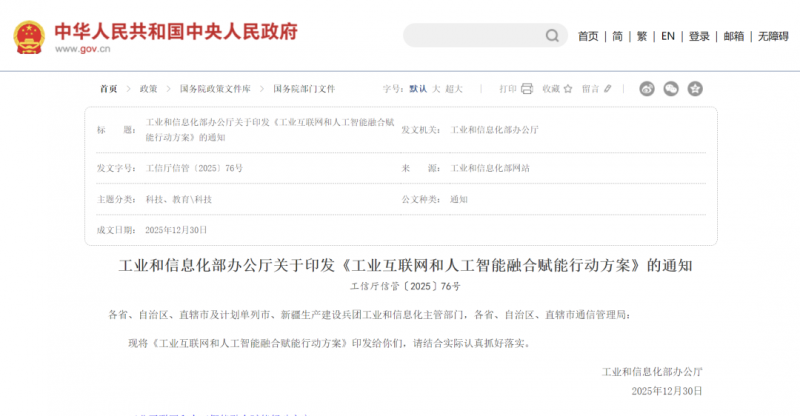Open the 邮箱 mailbox link
Screen dimensions: 800x416
[734, 36]
